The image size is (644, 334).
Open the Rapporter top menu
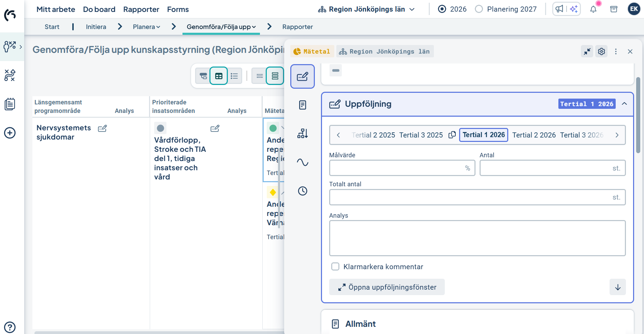(141, 9)
